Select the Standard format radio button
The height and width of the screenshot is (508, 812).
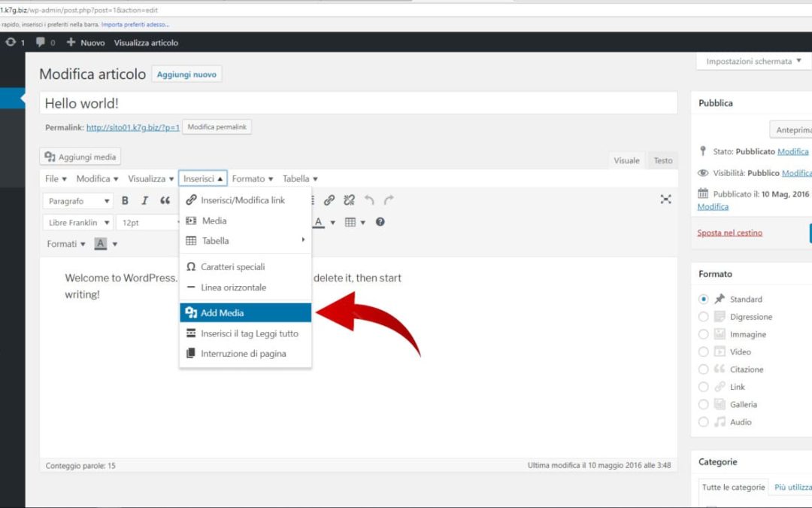point(704,299)
